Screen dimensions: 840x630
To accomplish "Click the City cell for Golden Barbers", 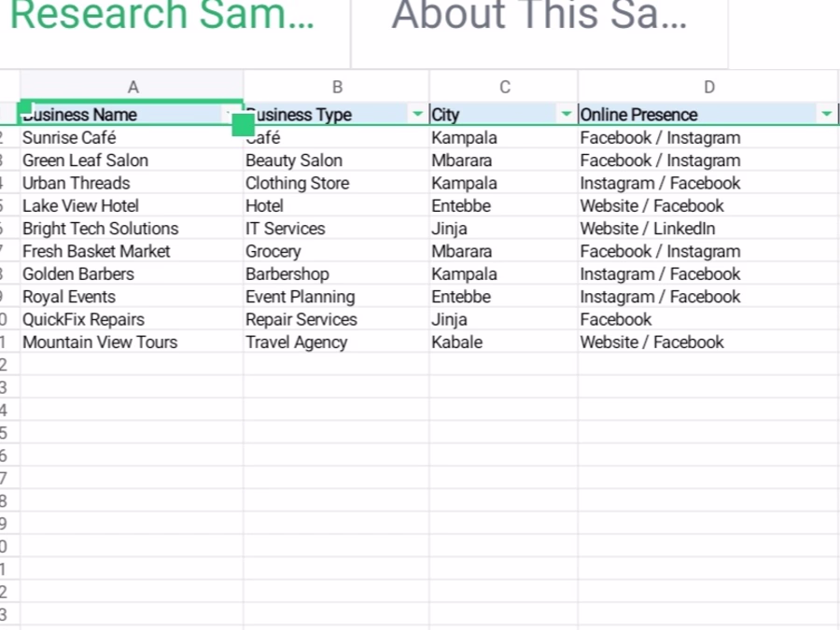I will tap(504, 274).
